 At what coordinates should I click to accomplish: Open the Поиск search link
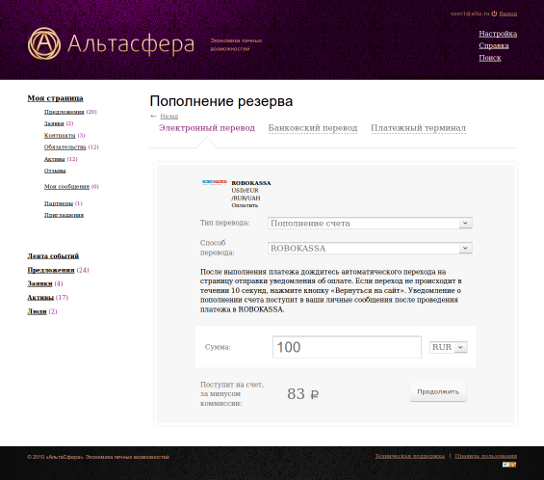[x=490, y=58]
